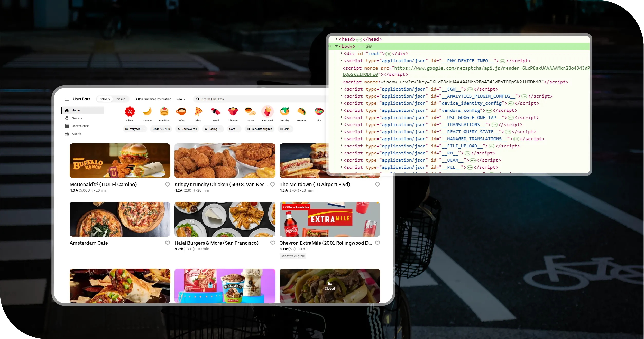Viewport: 644px width, 339px height.
Task: Select the Pizza category icon
Action: point(198,112)
